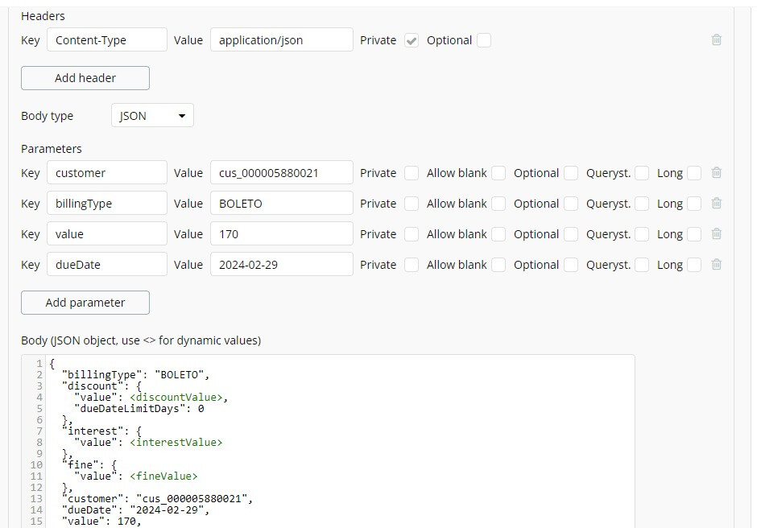Set customer parameter as Private
757x532 pixels.
tap(412, 173)
